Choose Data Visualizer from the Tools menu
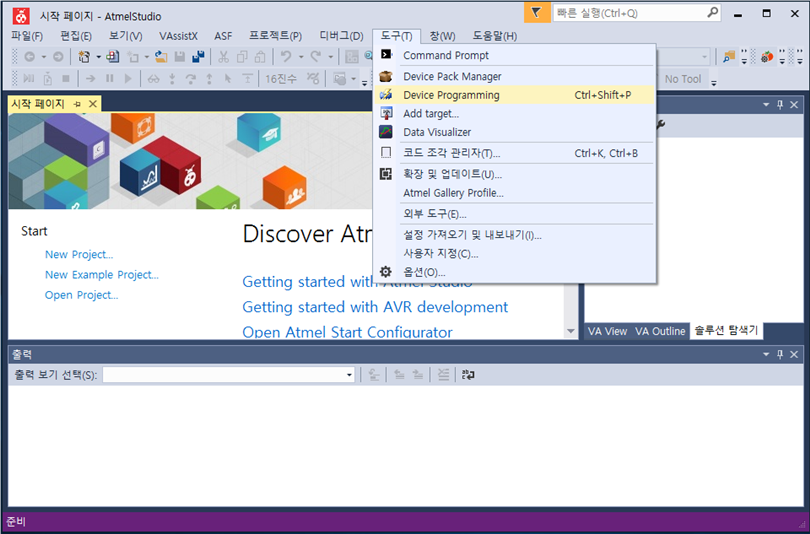Viewport: 810px width, 534px height. [x=514, y=132]
